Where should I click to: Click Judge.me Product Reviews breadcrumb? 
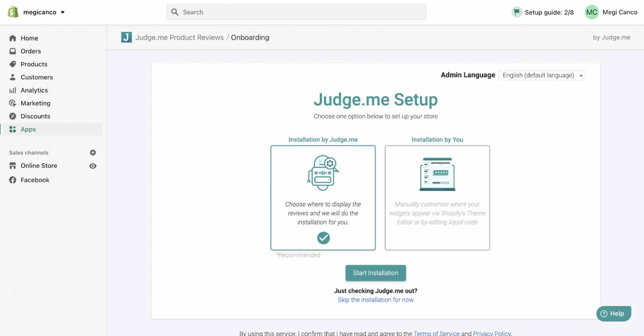tap(179, 38)
